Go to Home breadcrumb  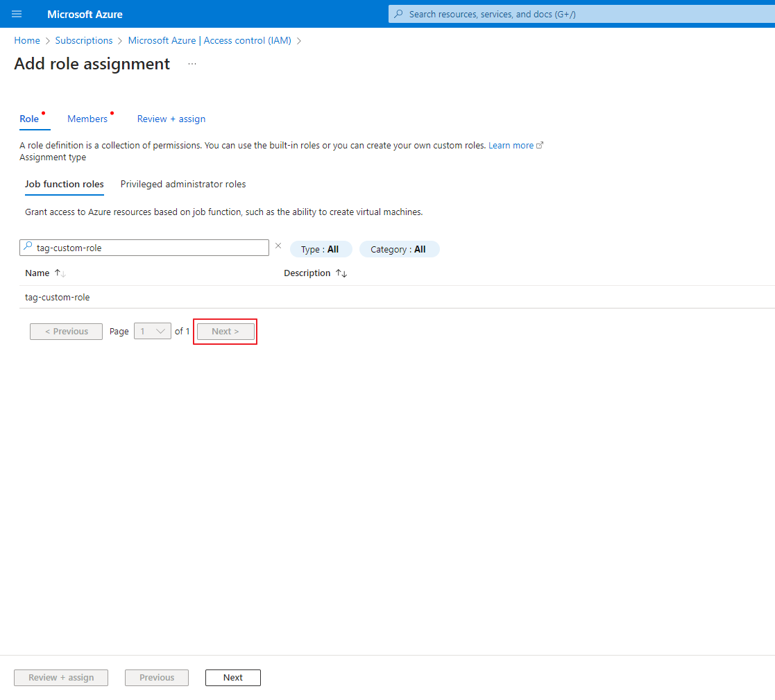coord(27,40)
